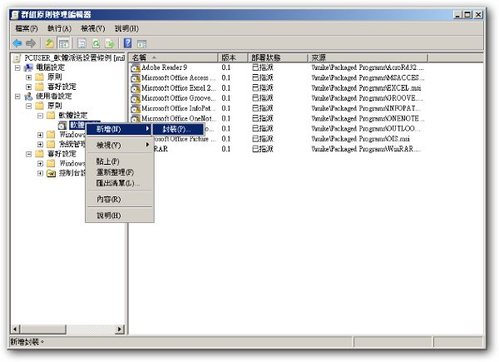Click 已指派 status in Adobe Reader row
Image resolution: width=499 pixels, height=362 pixels.
pyautogui.click(x=263, y=68)
